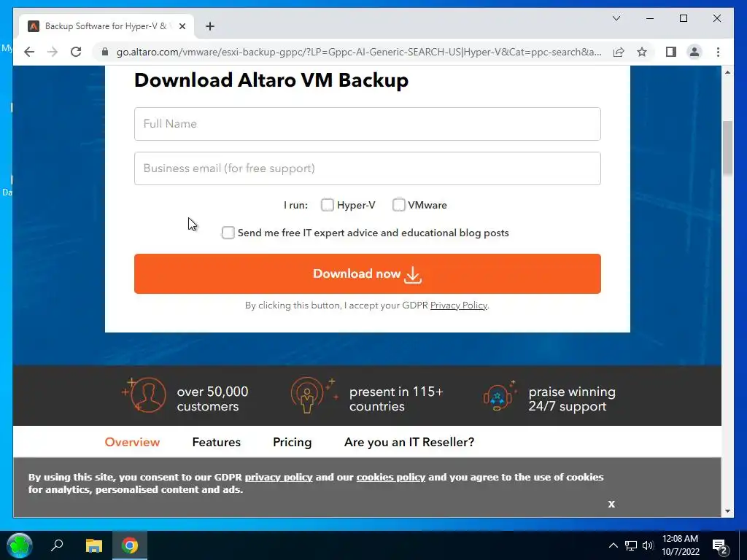Focus the Full Name field
This screenshot has width=747, height=560.
pos(368,124)
